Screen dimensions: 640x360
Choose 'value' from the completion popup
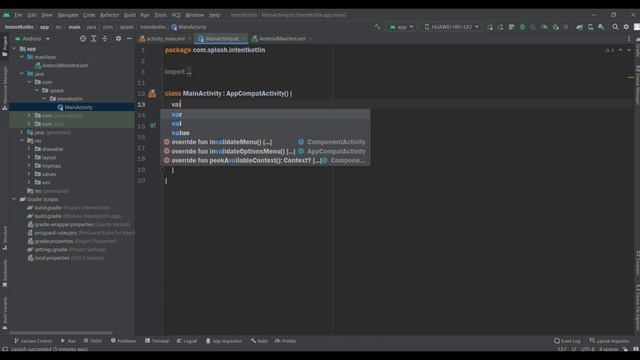coord(265,133)
